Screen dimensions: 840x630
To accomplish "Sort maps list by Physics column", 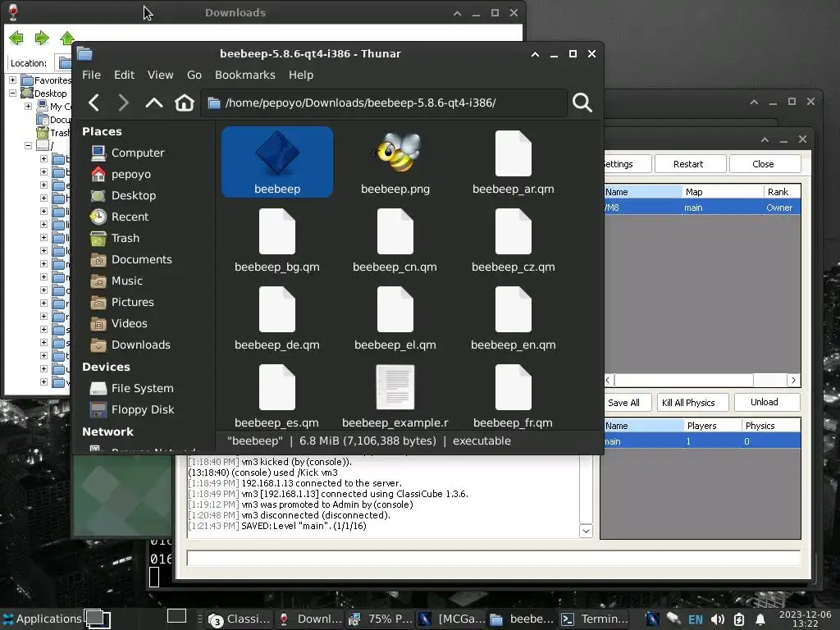I will pos(771,426).
